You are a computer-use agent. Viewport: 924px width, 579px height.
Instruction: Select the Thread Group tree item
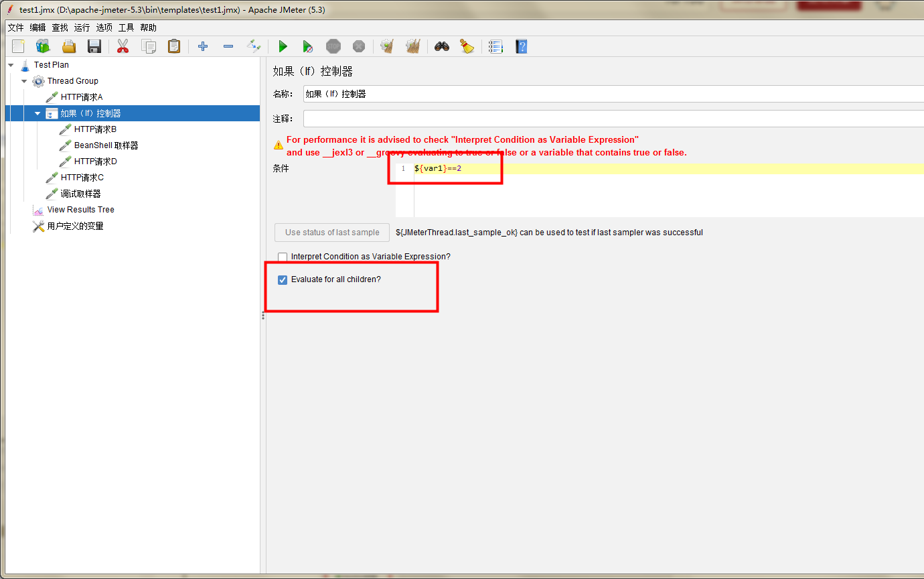click(x=72, y=81)
